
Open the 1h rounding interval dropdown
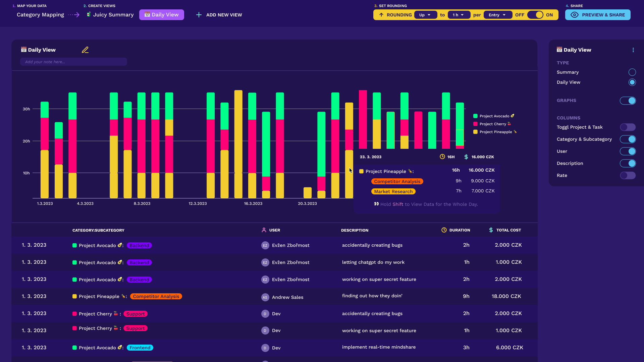click(459, 15)
